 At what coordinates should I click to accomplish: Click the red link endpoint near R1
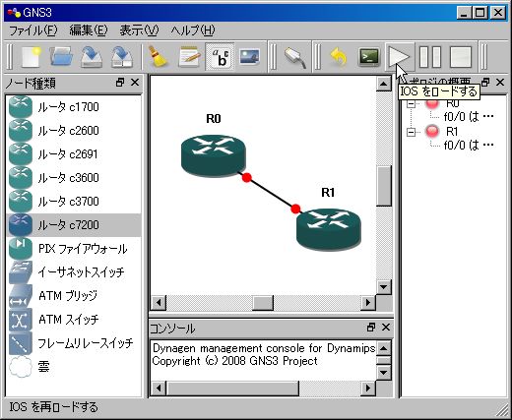pos(295,209)
